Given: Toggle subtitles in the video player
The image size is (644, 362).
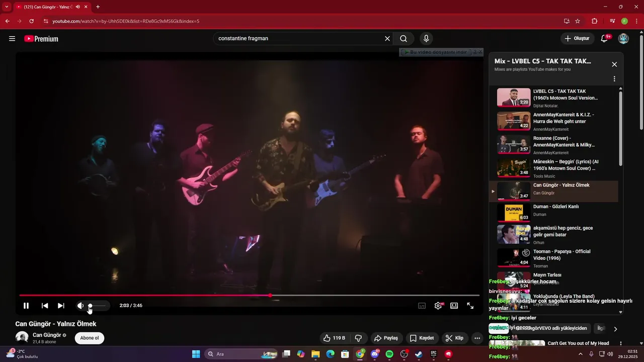Looking at the screenshot, I should click(422, 306).
